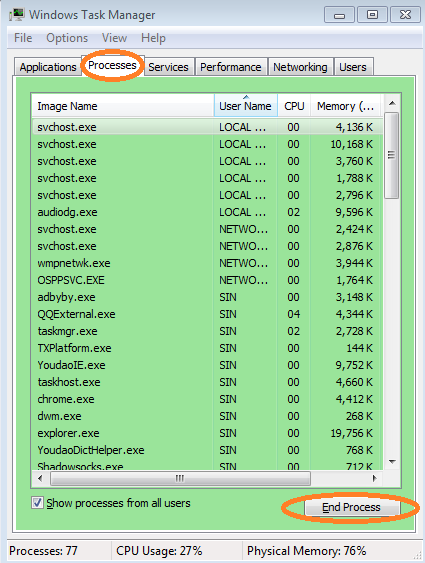Sort by CPU column header

tap(294, 106)
